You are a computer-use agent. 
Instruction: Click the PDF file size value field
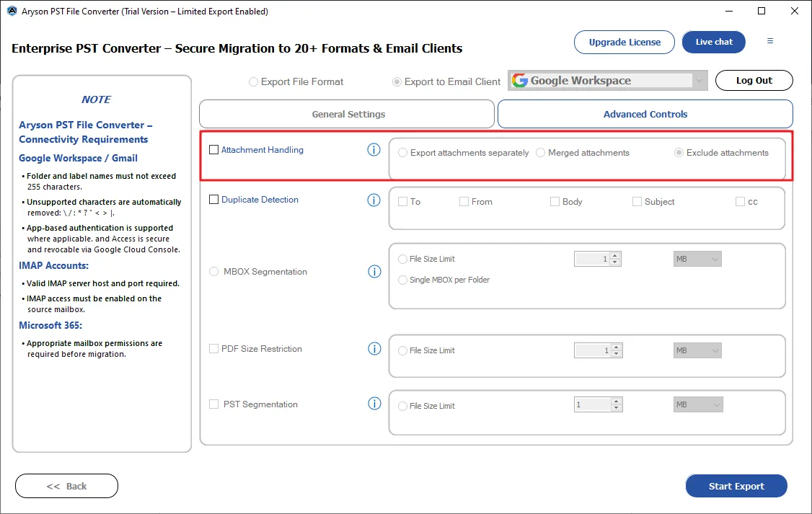(x=593, y=350)
